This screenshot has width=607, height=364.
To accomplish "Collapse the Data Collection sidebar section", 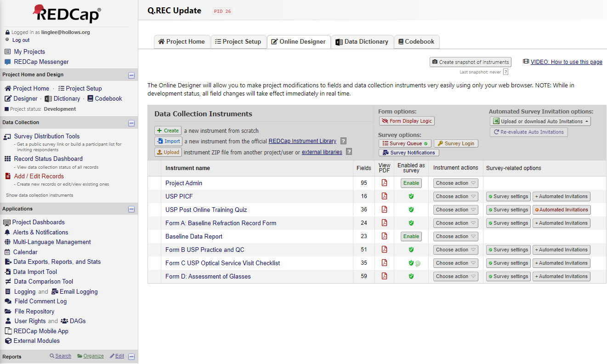I will tap(131, 123).
